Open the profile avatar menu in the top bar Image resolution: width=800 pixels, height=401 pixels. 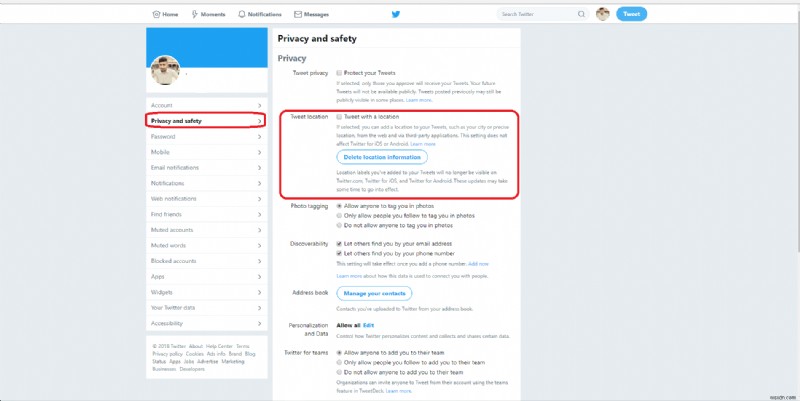tap(603, 14)
